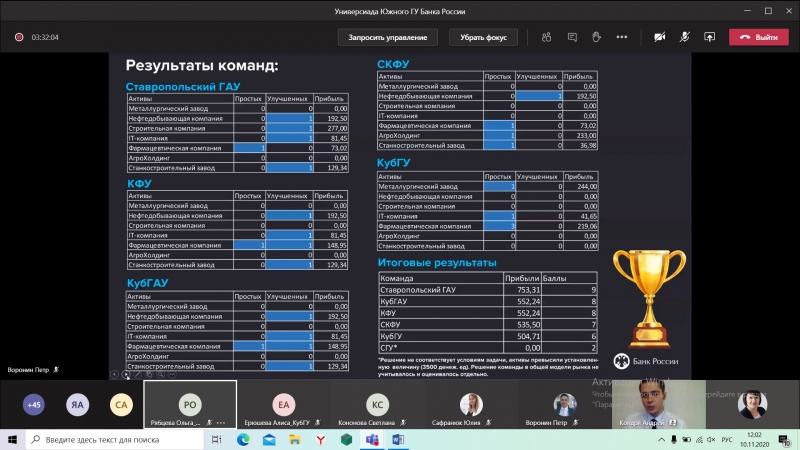Viewport: 800px width, 450px height.
Task: Click the meeting timer 03:32:04
Action: (x=45, y=37)
